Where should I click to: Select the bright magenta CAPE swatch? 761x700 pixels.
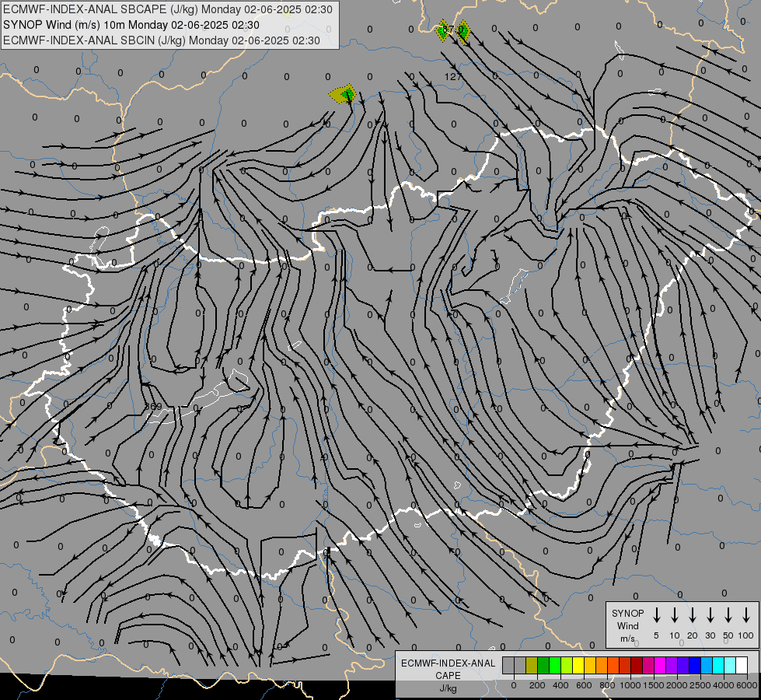pyautogui.click(x=660, y=665)
